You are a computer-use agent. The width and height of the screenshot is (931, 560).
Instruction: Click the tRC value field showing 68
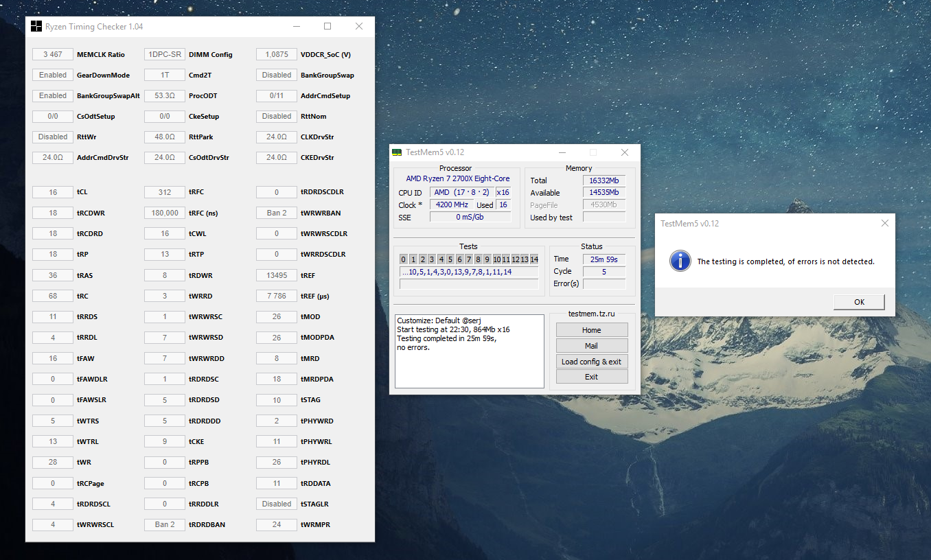coord(53,296)
